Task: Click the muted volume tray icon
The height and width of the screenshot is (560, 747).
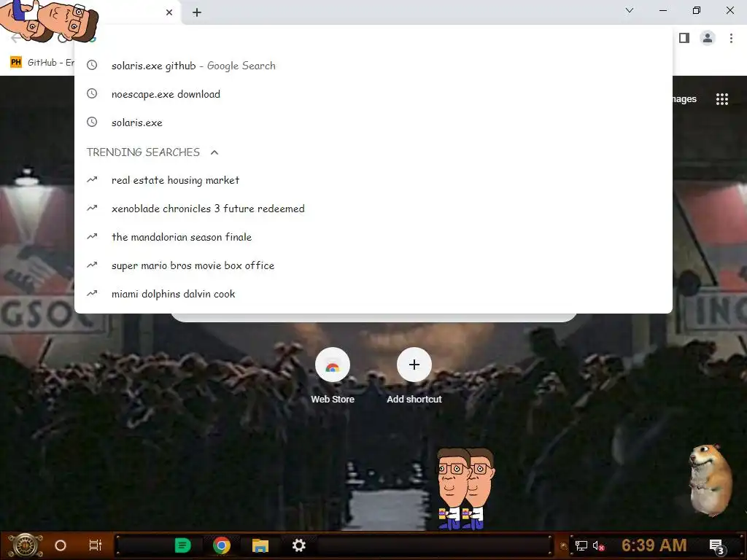Action: (x=598, y=545)
